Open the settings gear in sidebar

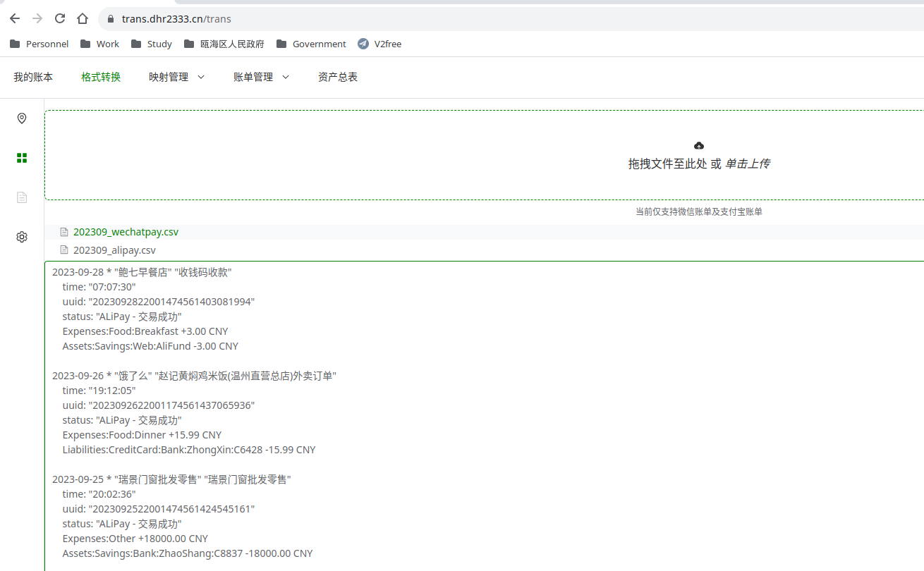click(x=22, y=237)
